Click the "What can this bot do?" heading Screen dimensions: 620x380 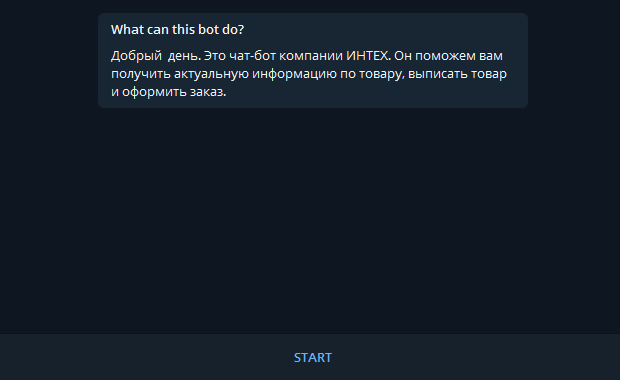coord(178,30)
